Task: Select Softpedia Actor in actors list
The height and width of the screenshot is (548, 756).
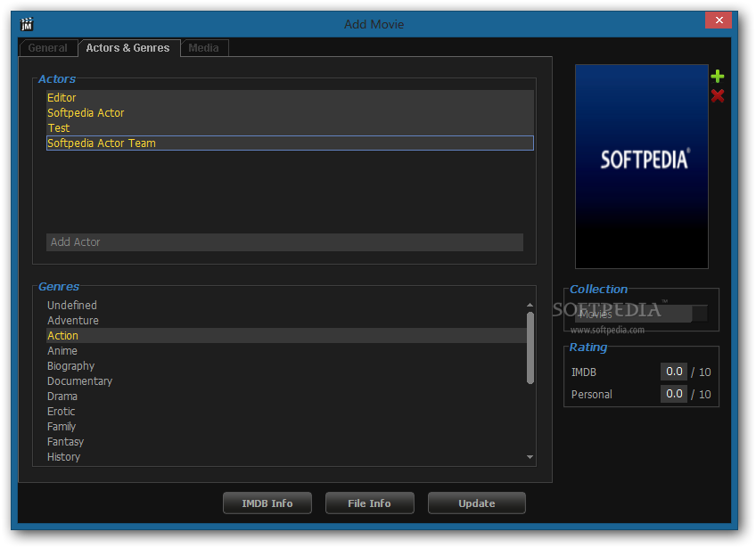Action: pos(290,113)
